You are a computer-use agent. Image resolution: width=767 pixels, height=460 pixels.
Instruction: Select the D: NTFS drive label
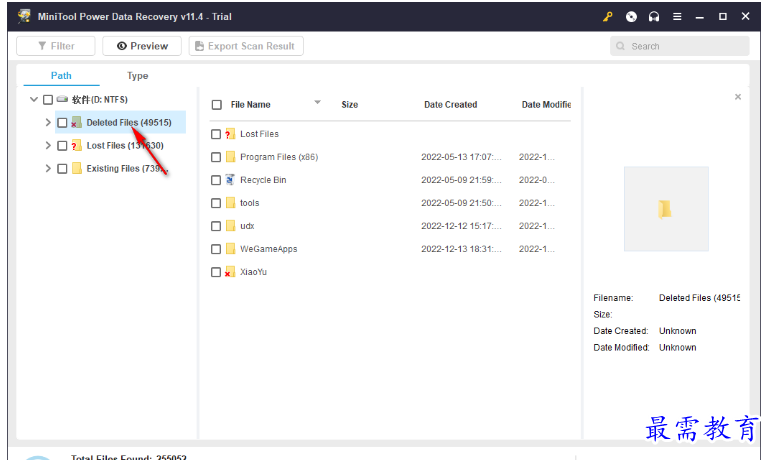100,99
